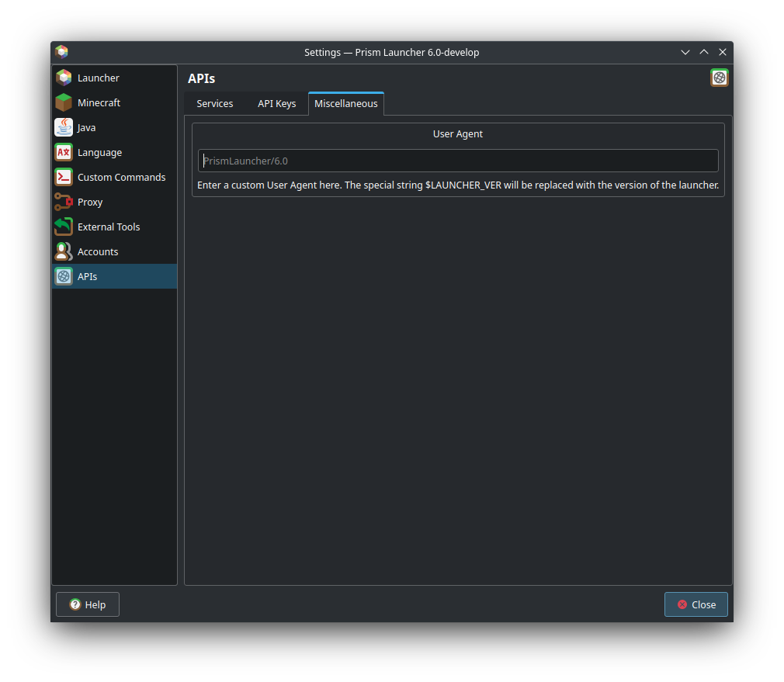Click the APIs page icon at top right

pos(719,78)
